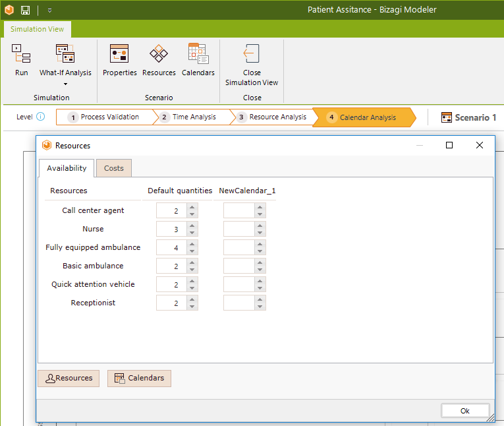Click Close Simulation View
This screenshot has height=426, width=504.
click(252, 65)
